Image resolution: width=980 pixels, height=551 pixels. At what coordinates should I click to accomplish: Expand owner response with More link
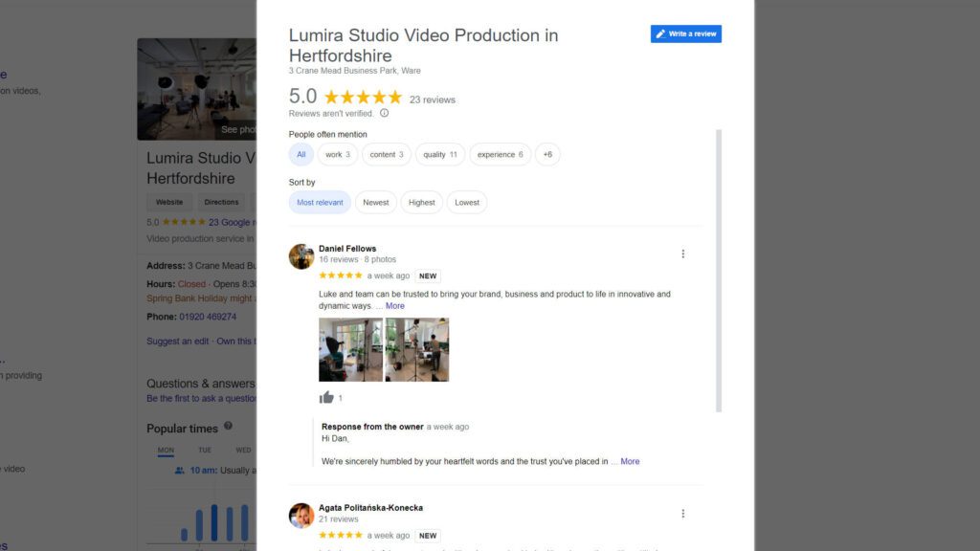[630, 461]
